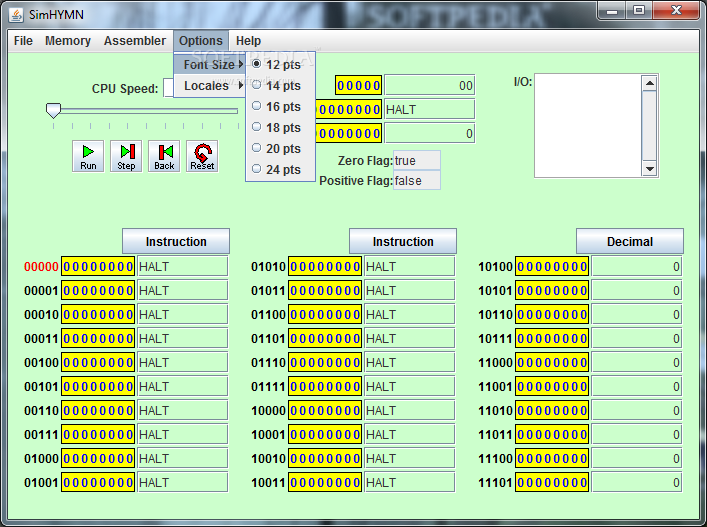Screen dimensions: 707x527
Task: Open the Locales submenu
Action: pos(210,86)
